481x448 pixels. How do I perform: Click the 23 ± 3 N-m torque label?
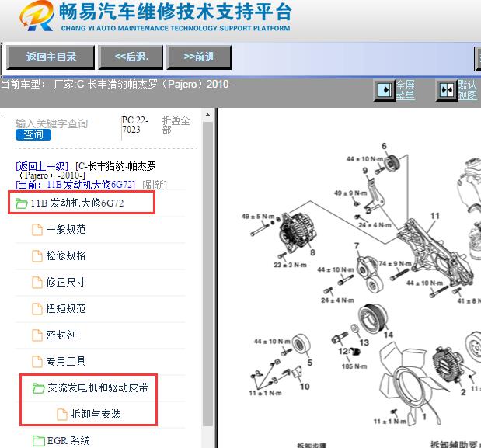point(290,265)
